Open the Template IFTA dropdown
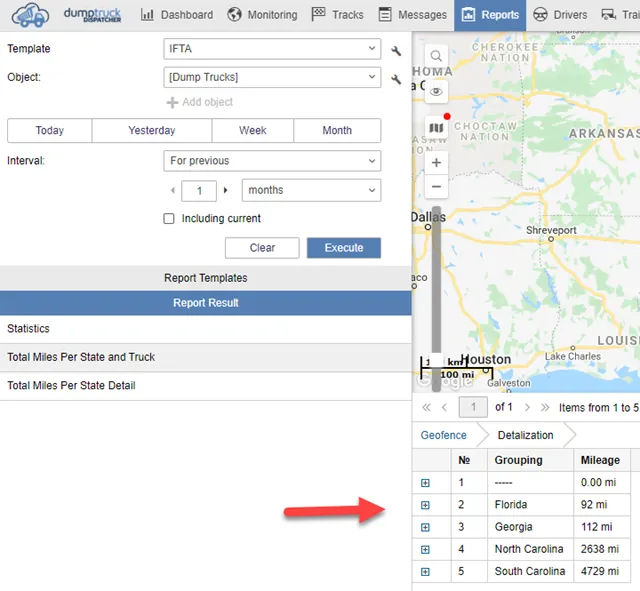 pos(272,49)
